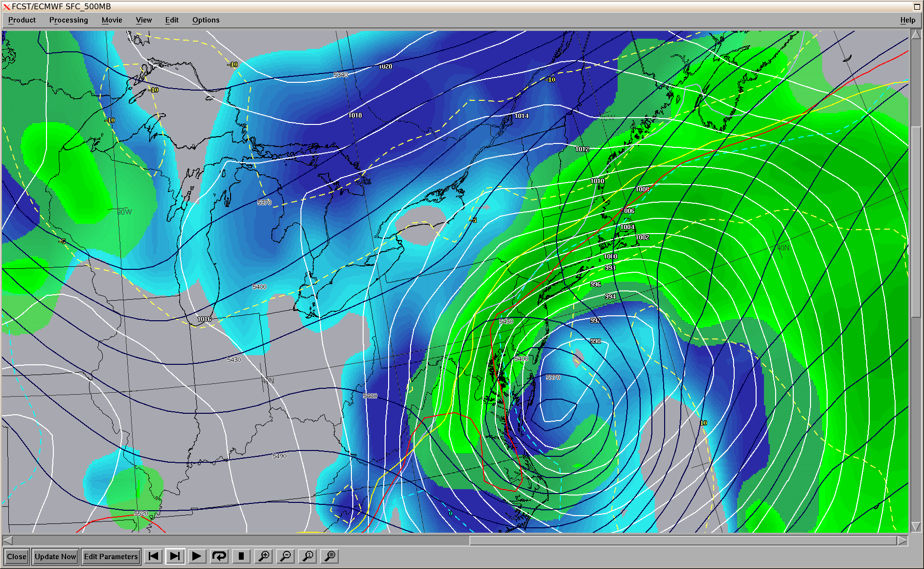
Task: Click the maximize box in title bar
Action: click(x=917, y=6)
